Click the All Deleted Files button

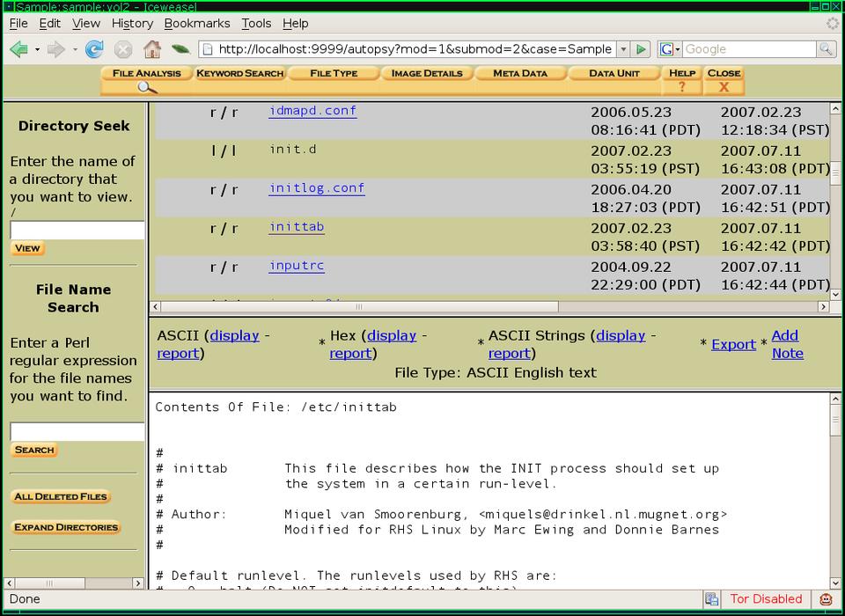pyautogui.click(x=61, y=496)
